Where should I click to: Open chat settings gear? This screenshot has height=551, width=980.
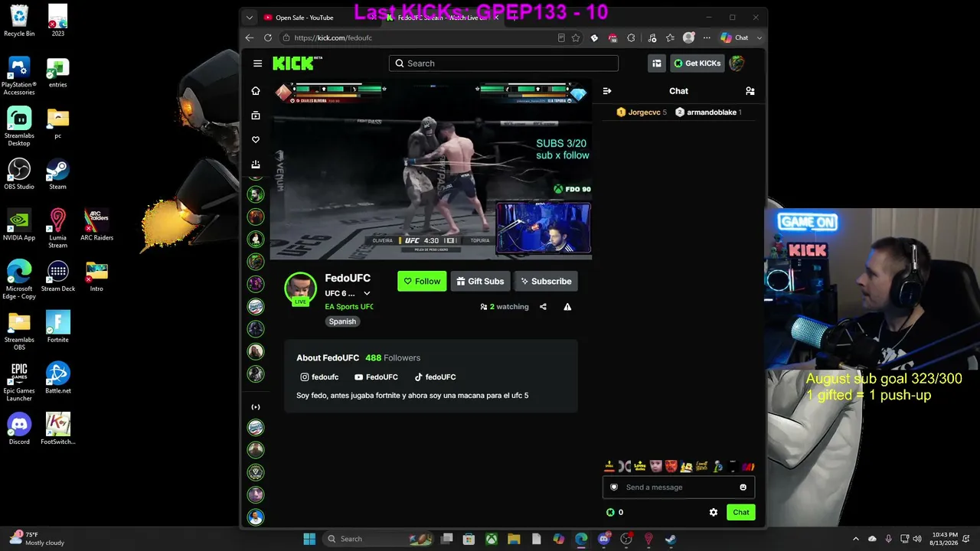click(x=714, y=513)
